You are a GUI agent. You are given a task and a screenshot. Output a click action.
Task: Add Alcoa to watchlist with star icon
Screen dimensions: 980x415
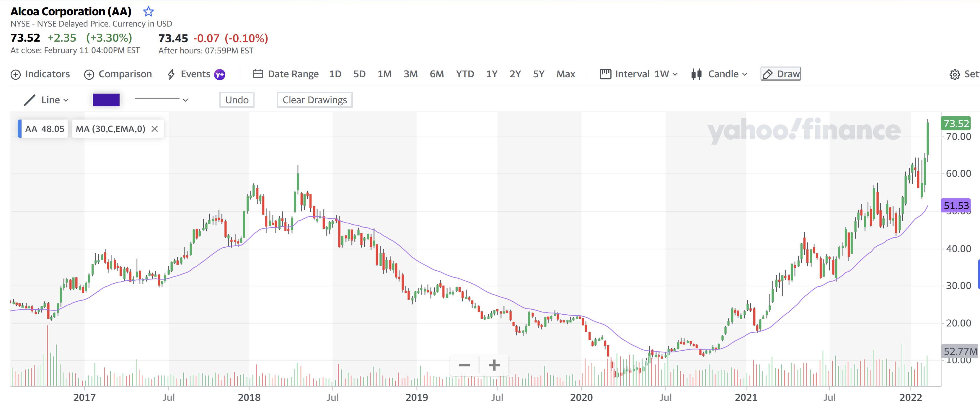pyautogui.click(x=148, y=12)
